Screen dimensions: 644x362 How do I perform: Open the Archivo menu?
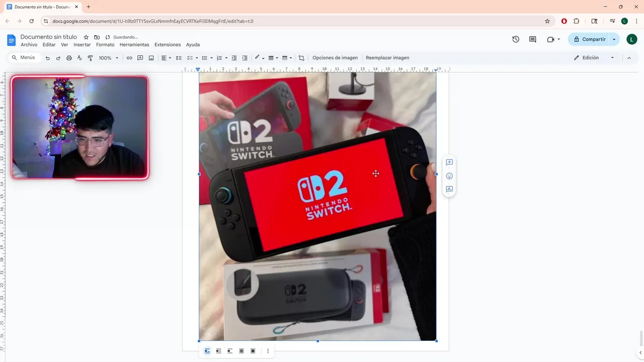29,45
